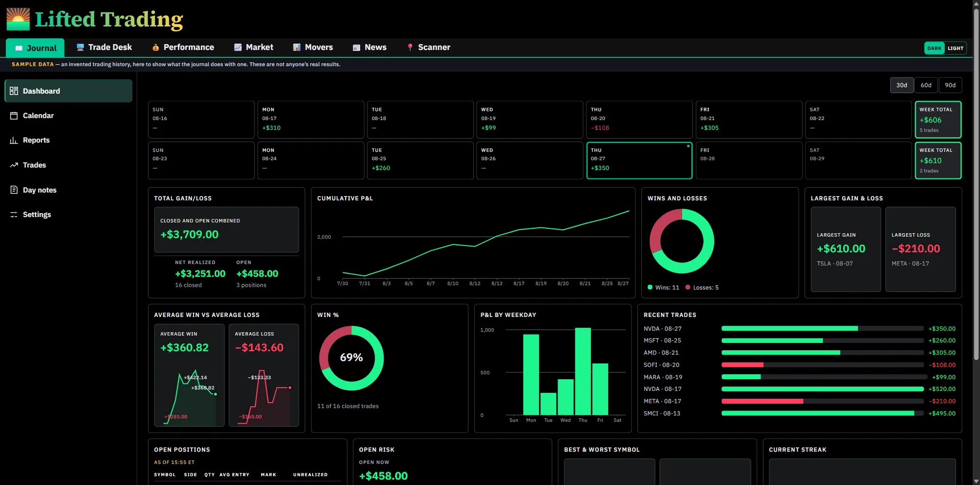Image resolution: width=980 pixels, height=485 pixels.
Task: Open the THU 08-27 day cell
Action: [x=639, y=160]
